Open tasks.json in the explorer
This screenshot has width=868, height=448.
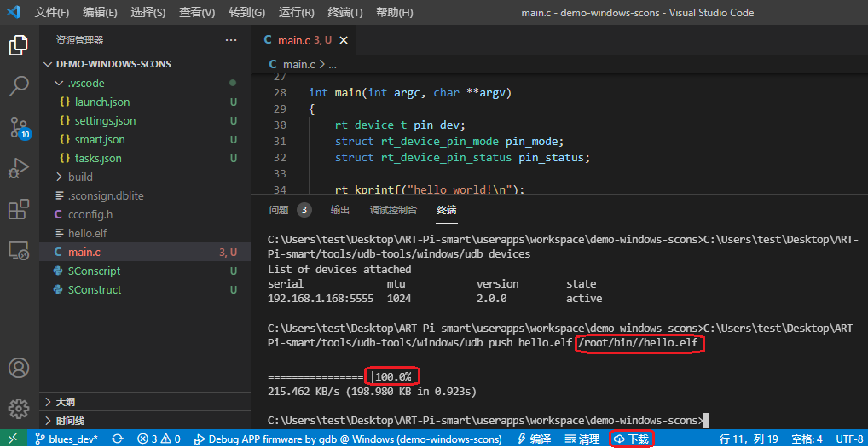(98, 159)
